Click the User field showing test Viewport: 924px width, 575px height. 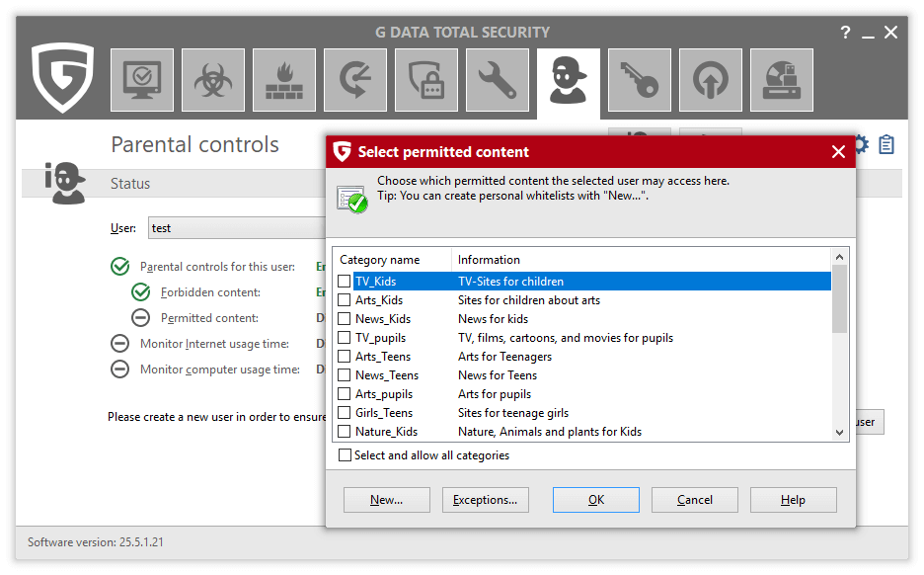pyautogui.click(x=237, y=228)
